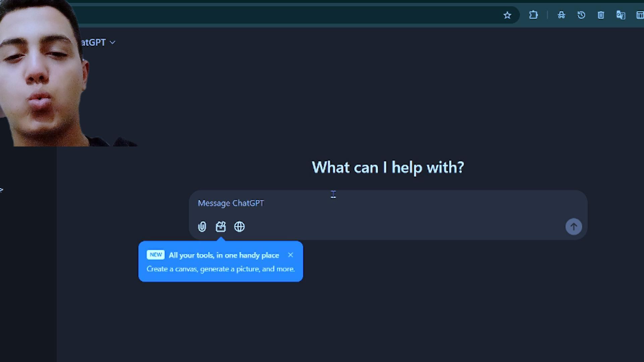This screenshot has width=644, height=362.
Task: Click the trash can extension icon
Action: pyautogui.click(x=601, y=15)
